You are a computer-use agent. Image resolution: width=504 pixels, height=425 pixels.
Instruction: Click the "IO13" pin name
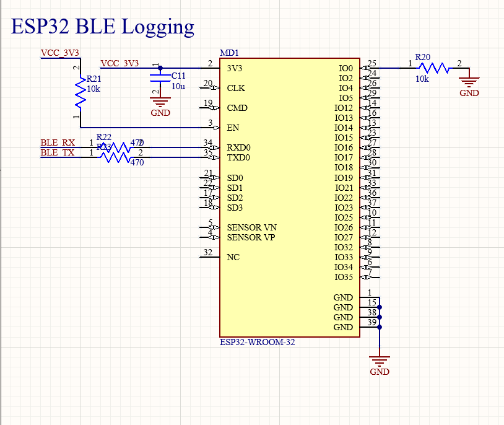[344, 118]
